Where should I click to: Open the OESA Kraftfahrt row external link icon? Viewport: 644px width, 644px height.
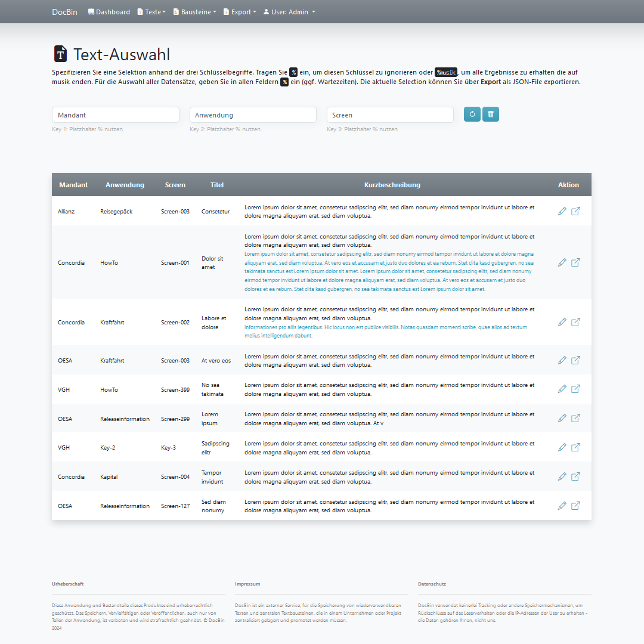pos(575,360)
